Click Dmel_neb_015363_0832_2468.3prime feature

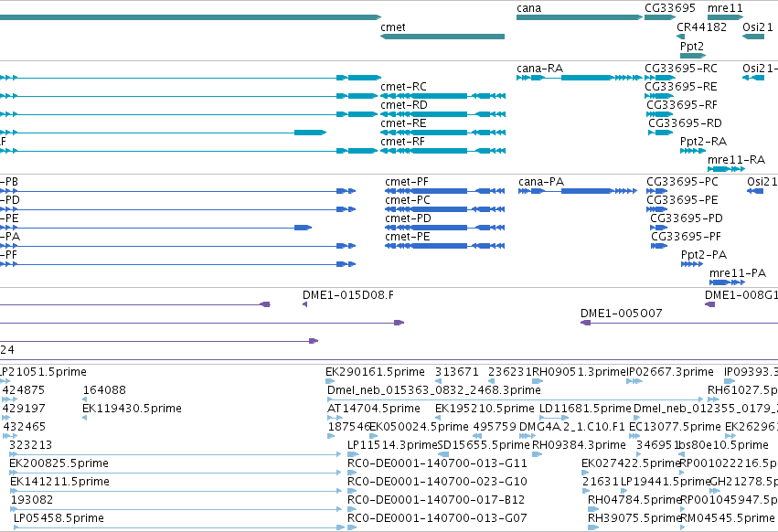(x=516, y=399)
